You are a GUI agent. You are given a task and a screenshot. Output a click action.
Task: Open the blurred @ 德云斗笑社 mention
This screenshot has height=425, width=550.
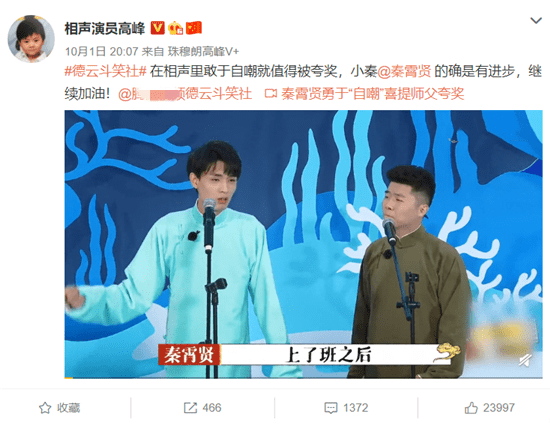tap(185, 94)
